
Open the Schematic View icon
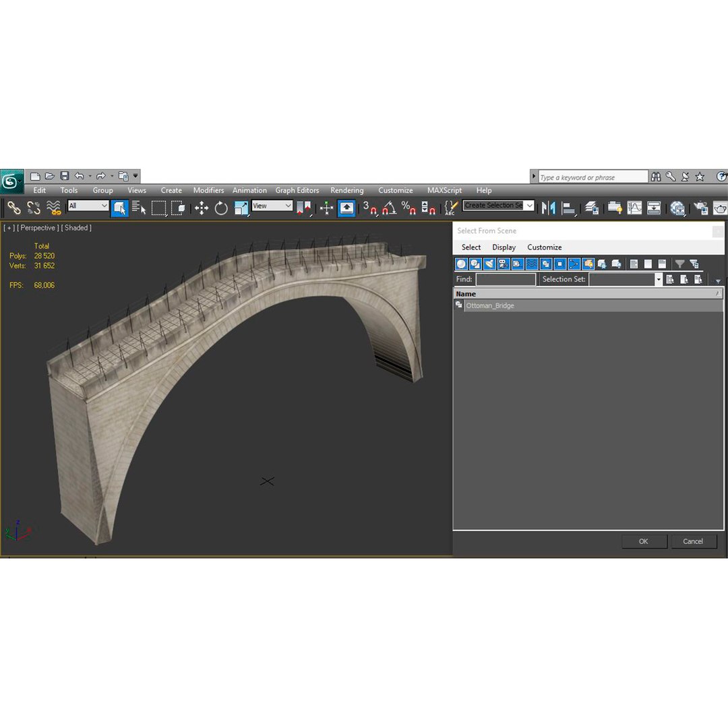(x=654, y=208)
